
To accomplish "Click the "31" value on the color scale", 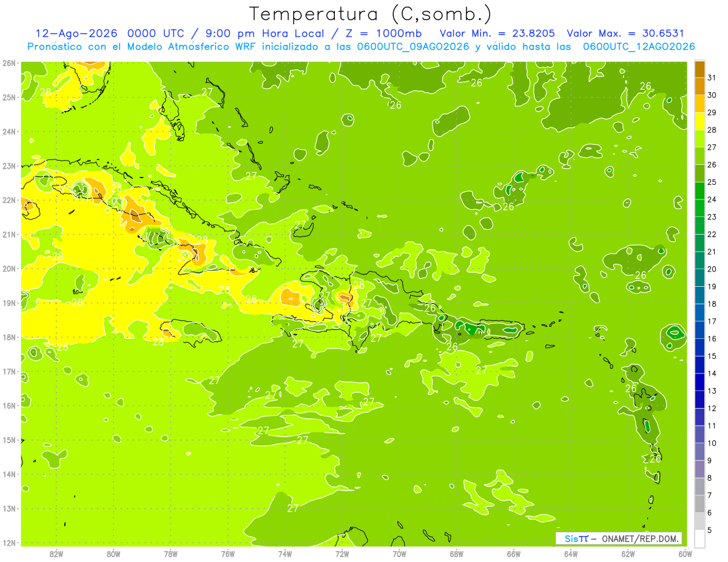I will coord(712,78).
